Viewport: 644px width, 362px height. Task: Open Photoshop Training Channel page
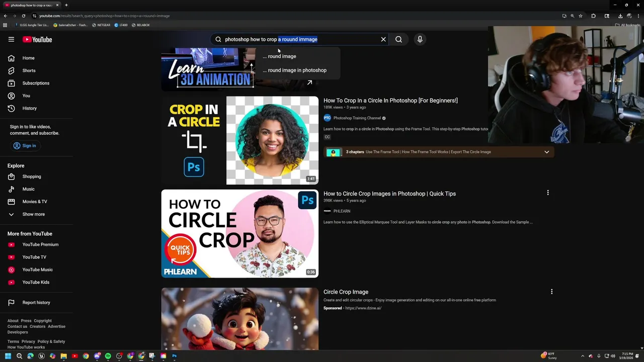[357, 118]
